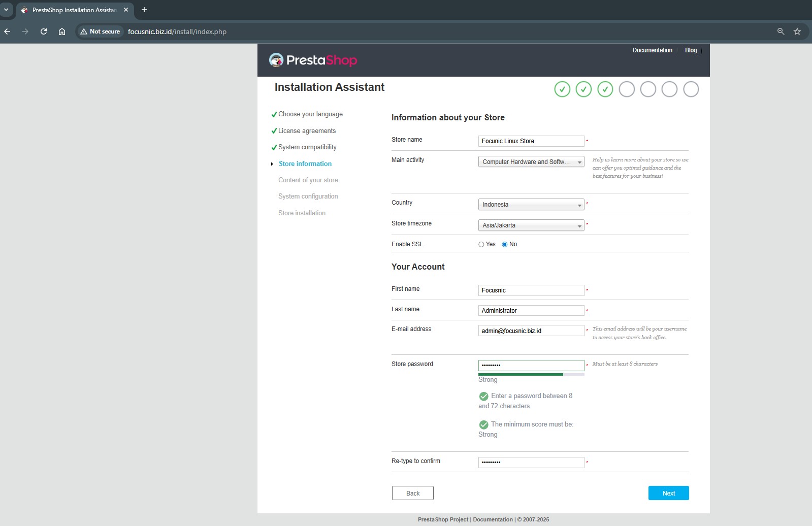Open the Documentation link in header

point(652,50)
